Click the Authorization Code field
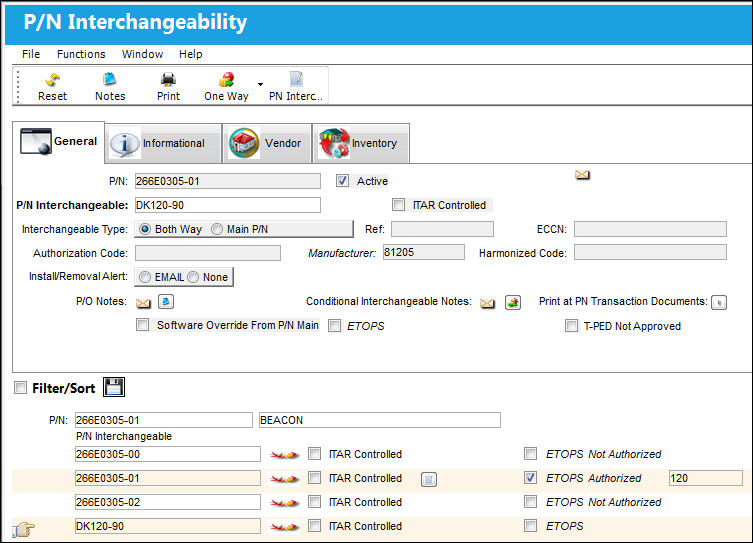Viewport: 753px width, 543px height. [x=208, y=253]
